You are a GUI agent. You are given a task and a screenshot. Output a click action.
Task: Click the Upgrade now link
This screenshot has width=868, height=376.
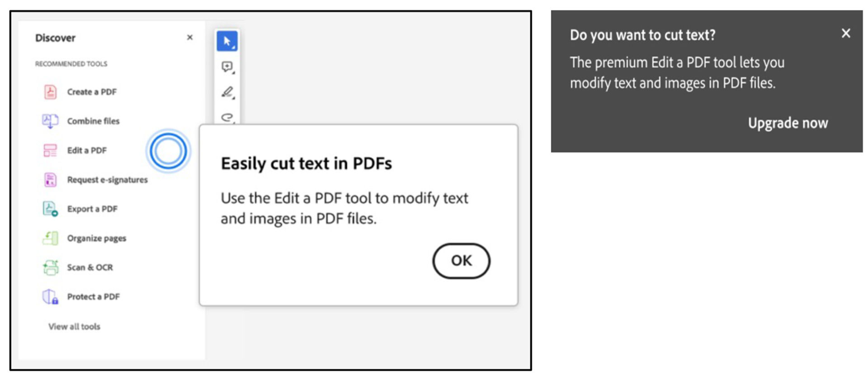click(788, 123)
